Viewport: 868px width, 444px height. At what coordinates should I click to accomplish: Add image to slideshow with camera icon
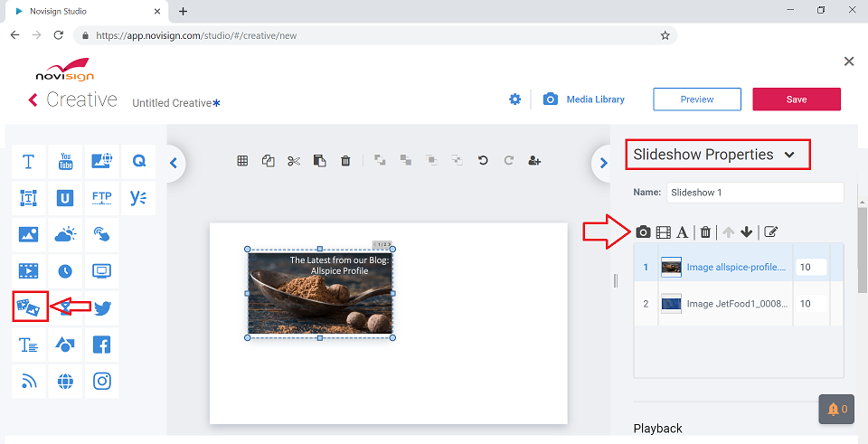[x=643, y=232]
